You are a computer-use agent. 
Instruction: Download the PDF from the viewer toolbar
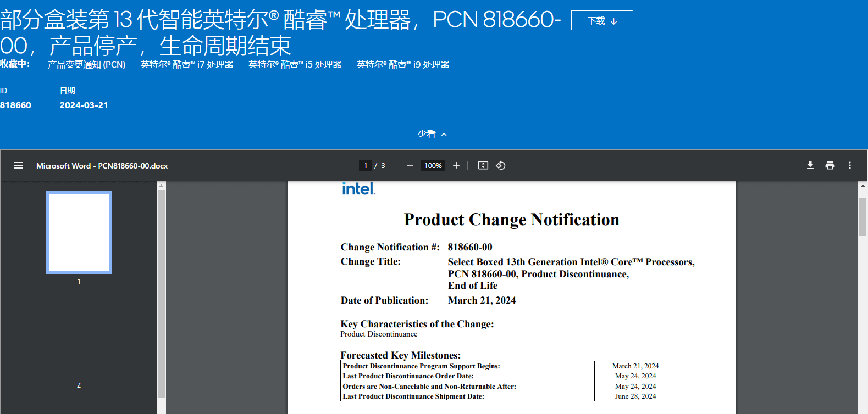point(810,165)
